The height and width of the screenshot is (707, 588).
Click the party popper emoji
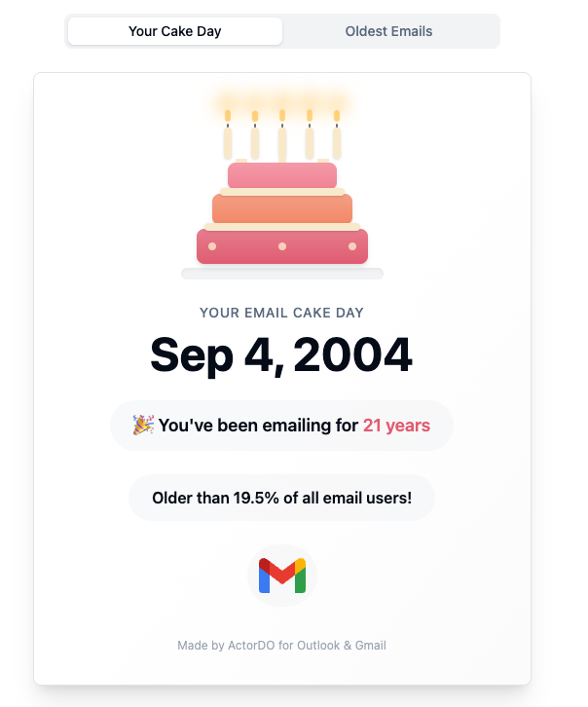click(143, 425)
